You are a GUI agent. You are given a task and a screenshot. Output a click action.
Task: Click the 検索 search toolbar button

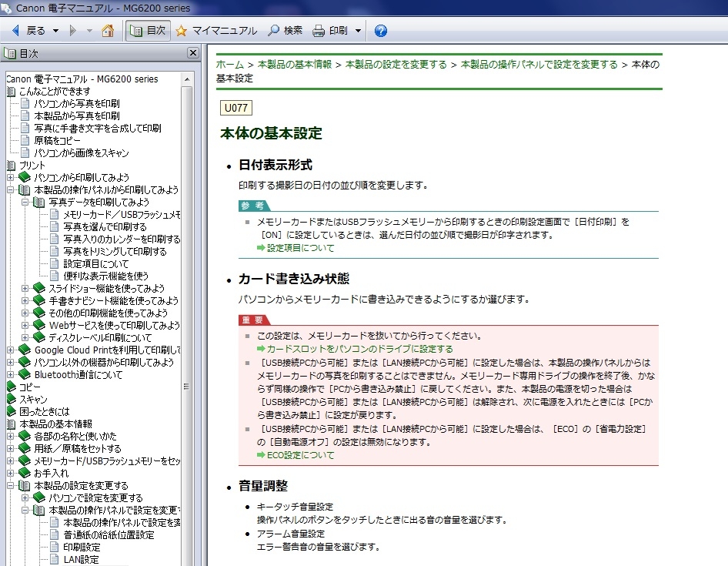285,31
